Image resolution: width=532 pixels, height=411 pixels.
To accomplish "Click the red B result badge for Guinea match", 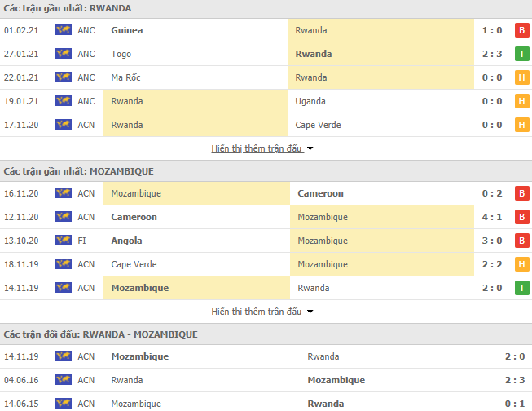I will coord(521,30).
